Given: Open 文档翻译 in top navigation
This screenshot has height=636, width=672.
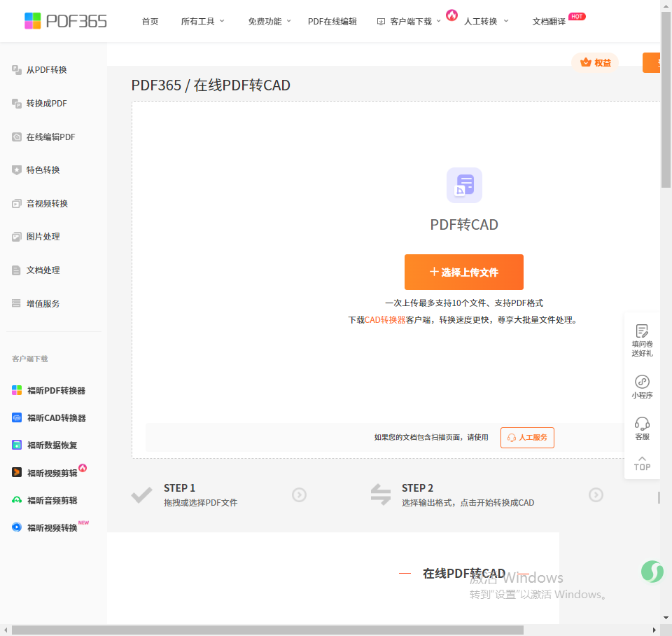Looking at the screenshot, I should (x=549, y=22).
